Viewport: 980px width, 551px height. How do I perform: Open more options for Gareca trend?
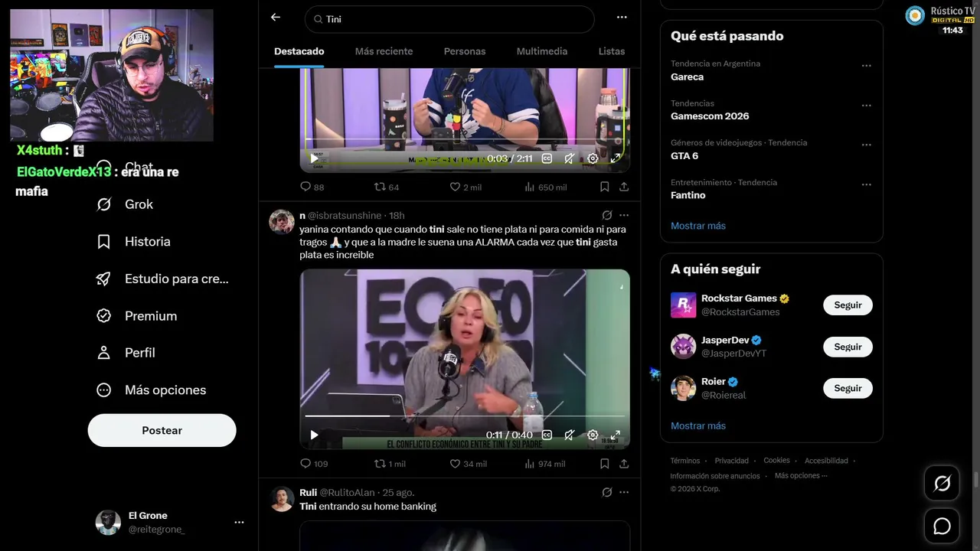coord(867,66)
